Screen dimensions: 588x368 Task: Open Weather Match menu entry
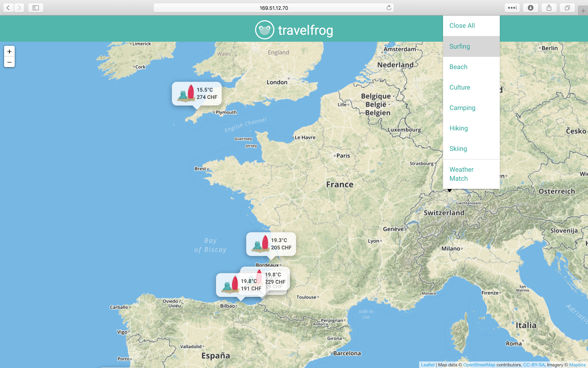pyautogui.click(x=461, y=174)
